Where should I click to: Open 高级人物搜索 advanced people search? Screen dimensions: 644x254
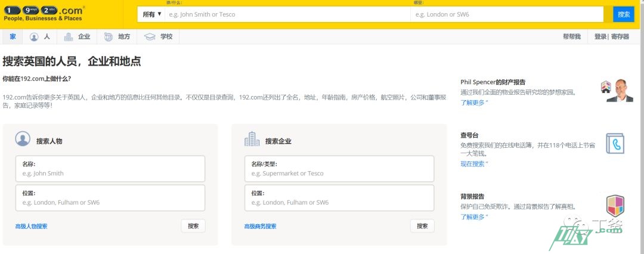tap(31, 226)
